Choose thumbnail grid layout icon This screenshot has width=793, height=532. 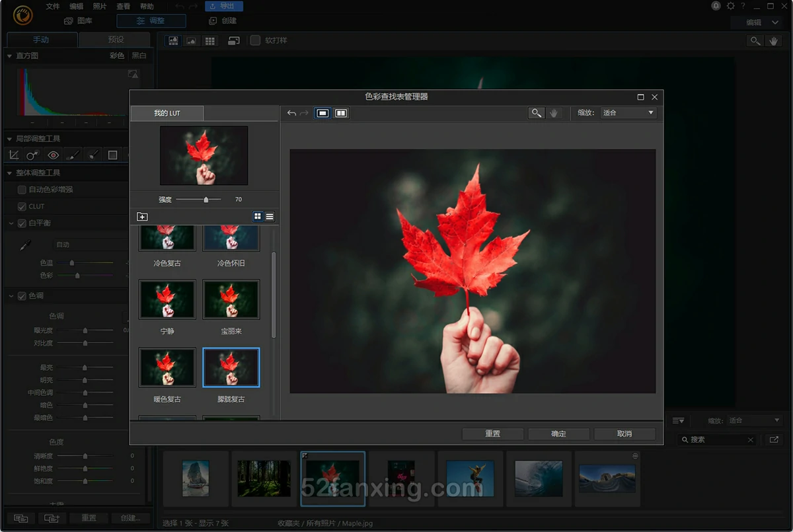[210, 40]
